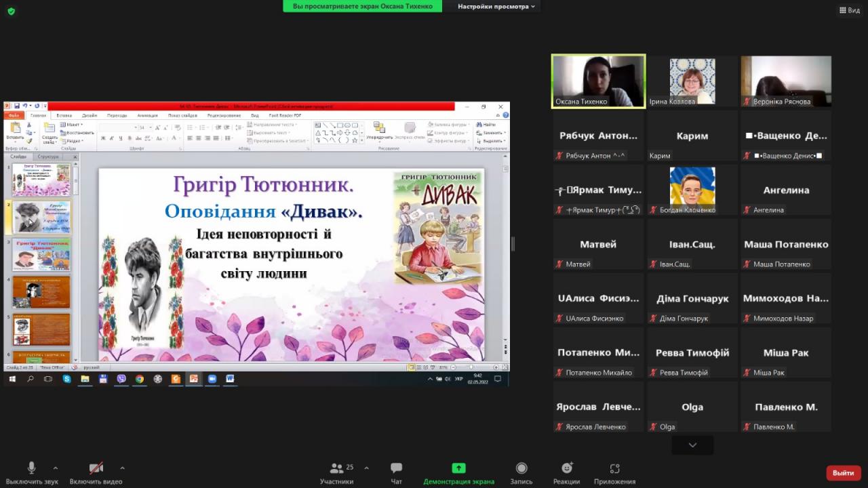Show more participants with down chevron
Viewport: 868px width, 488px height.
[692, 445]
